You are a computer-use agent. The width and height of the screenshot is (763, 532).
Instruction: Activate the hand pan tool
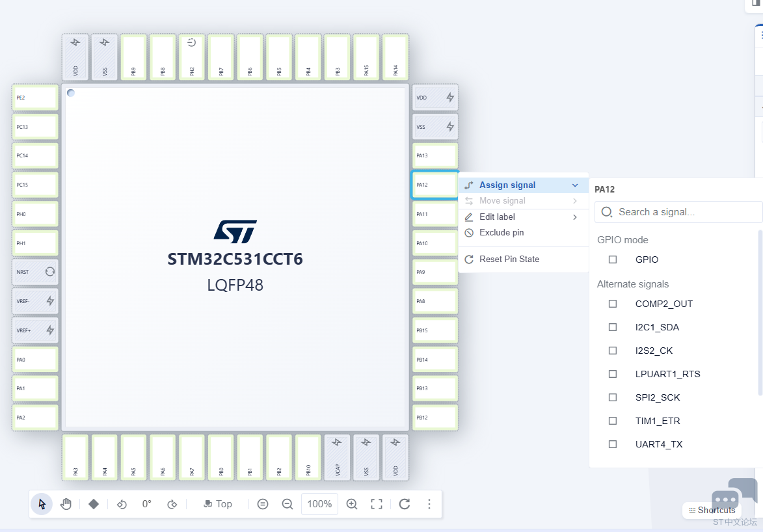tap(66, 504)
